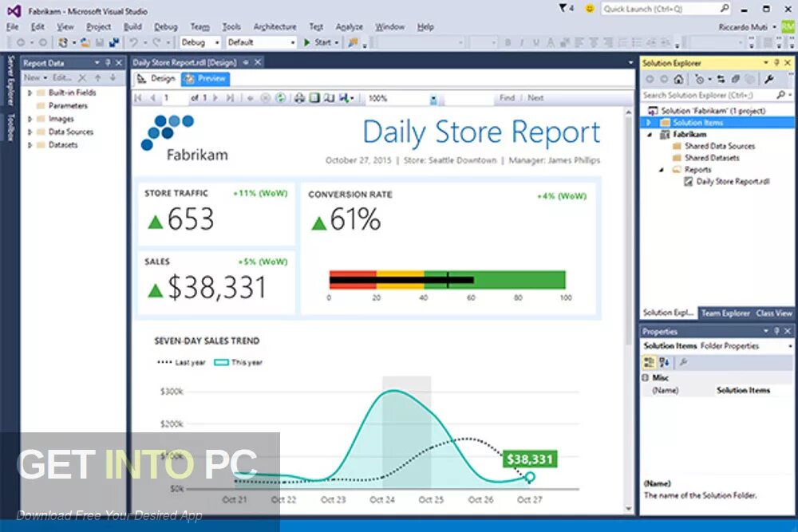Toggle Categorized view in Properties panel
The width and height of the screenshot is (798, 532).
point(649,362)
